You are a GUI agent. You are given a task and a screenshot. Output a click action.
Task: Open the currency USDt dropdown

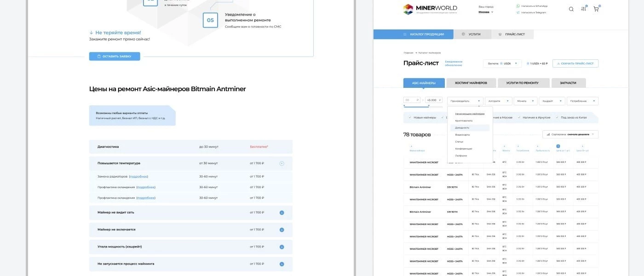pos(502,63)
